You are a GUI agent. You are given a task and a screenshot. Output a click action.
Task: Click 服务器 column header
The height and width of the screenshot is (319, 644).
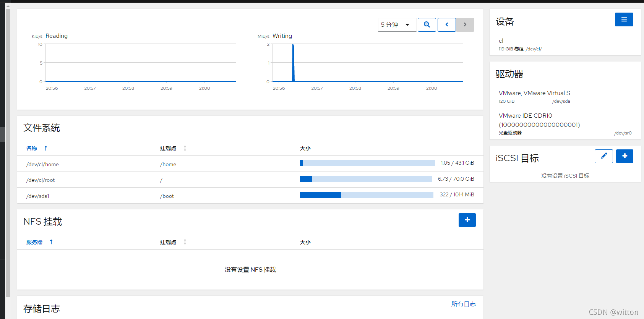click(34, 242)
